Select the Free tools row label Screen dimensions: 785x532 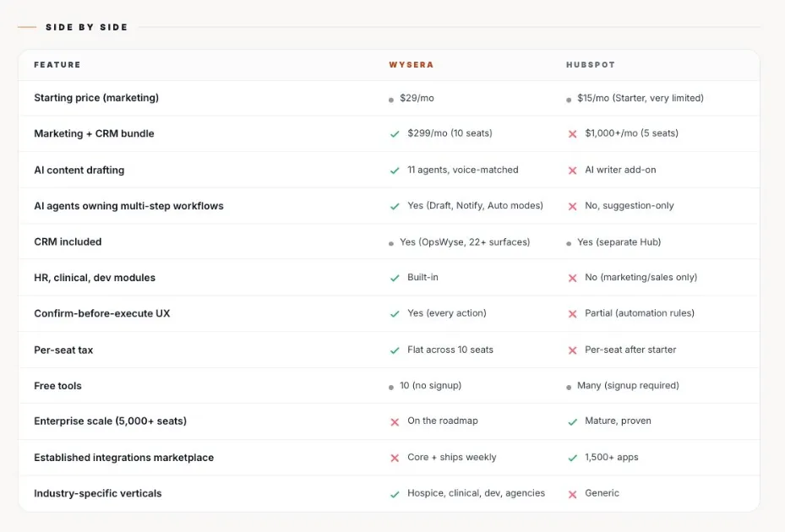click(57, 386)
